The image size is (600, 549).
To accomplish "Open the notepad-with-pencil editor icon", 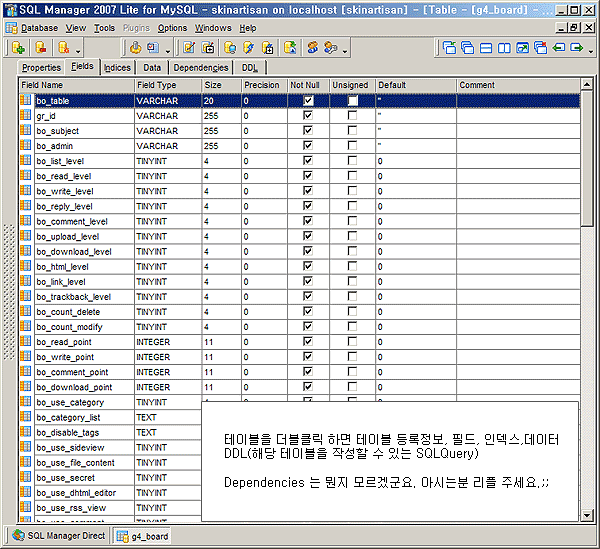I will [189, 48].
